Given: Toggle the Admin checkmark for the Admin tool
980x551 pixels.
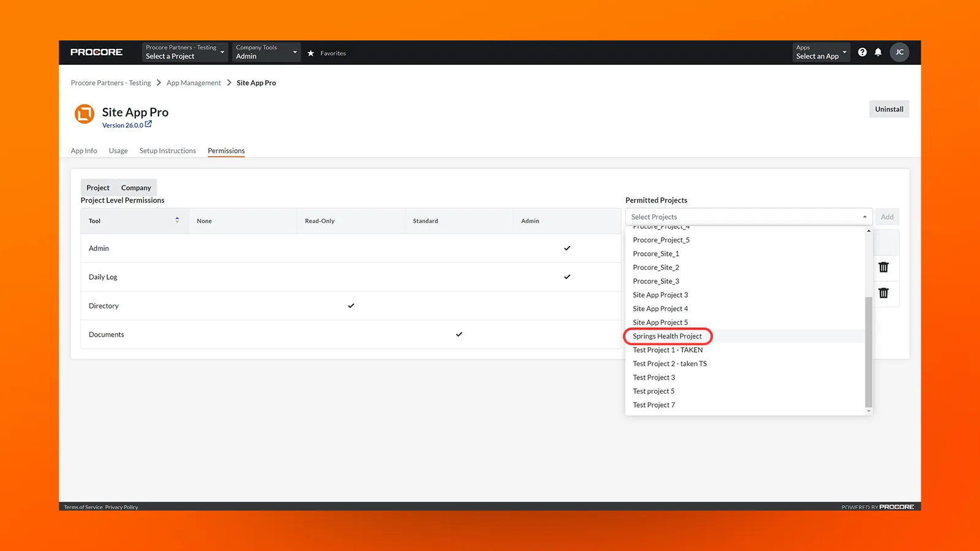Looking at the screenshot, I should pyautogui.click(x=567, y=248).
